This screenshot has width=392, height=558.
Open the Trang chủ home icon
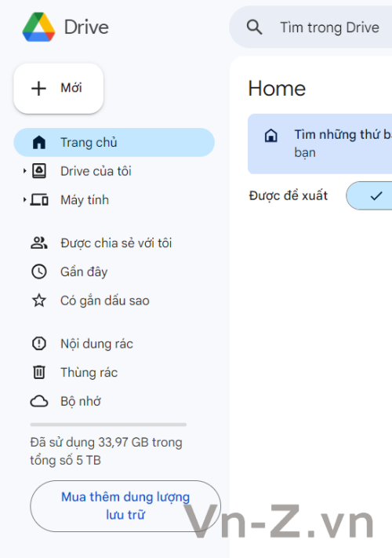(x=38, y=142)
